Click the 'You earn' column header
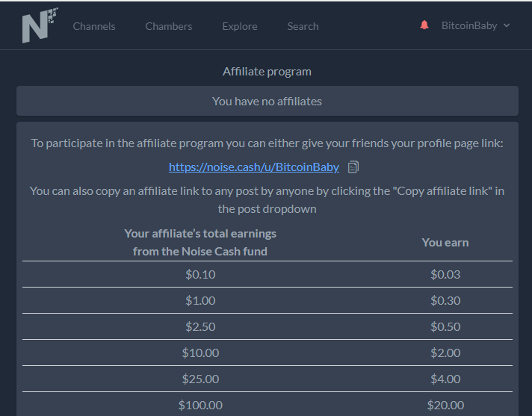 point(445,243)
